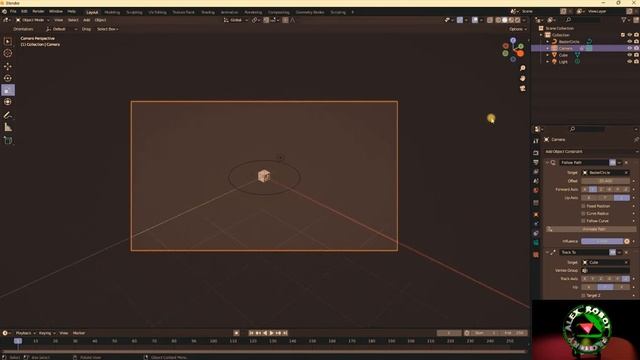Switch to the Sculpting workspace tab
The height and width of the screenshot is (360, 640).
[134, 12]
